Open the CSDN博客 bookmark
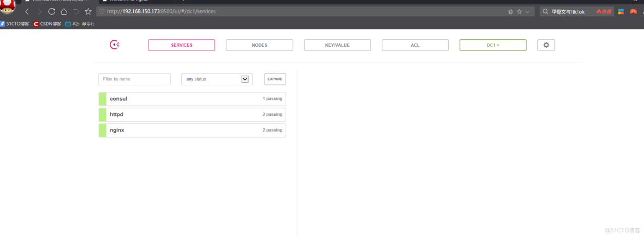The image size is (644, 237). pos(47,24)
